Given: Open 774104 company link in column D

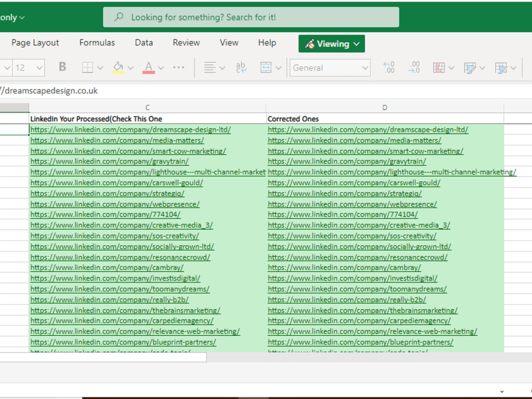Looking at the screenshot, I should (x=343, y=214).
